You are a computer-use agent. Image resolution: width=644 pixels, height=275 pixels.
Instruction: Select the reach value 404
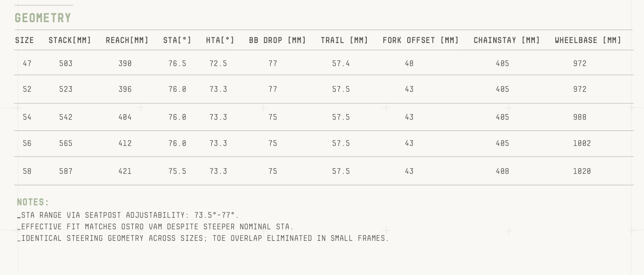pyautogui.click(x=125, y=117)
